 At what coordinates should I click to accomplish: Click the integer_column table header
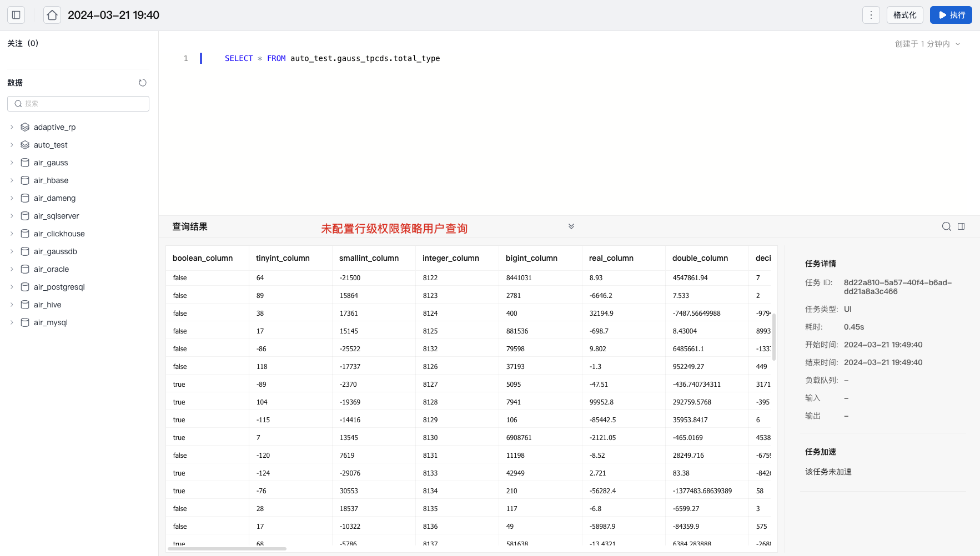[450, 258]
